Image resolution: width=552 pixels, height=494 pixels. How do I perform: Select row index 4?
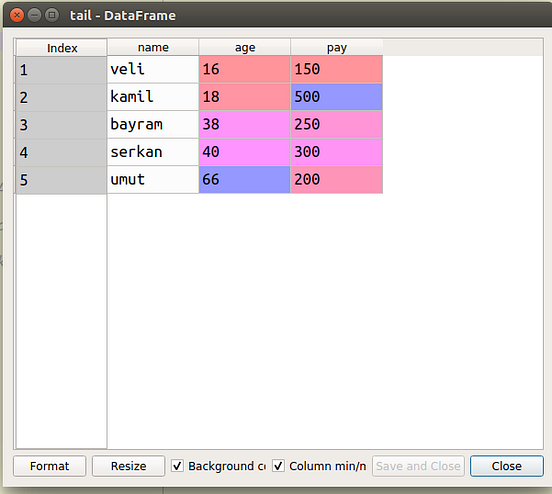pos(61,152)
